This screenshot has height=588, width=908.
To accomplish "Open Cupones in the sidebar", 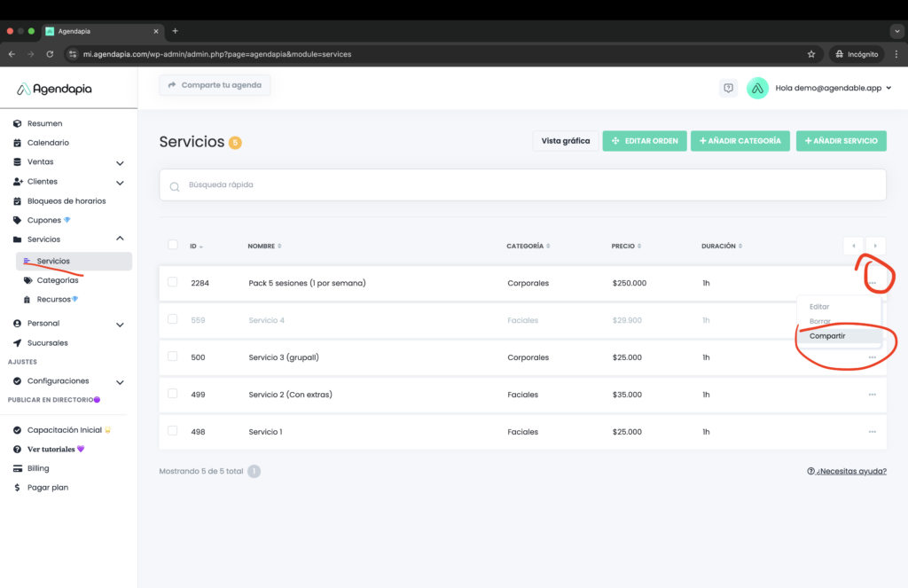I will pos(44,220).
